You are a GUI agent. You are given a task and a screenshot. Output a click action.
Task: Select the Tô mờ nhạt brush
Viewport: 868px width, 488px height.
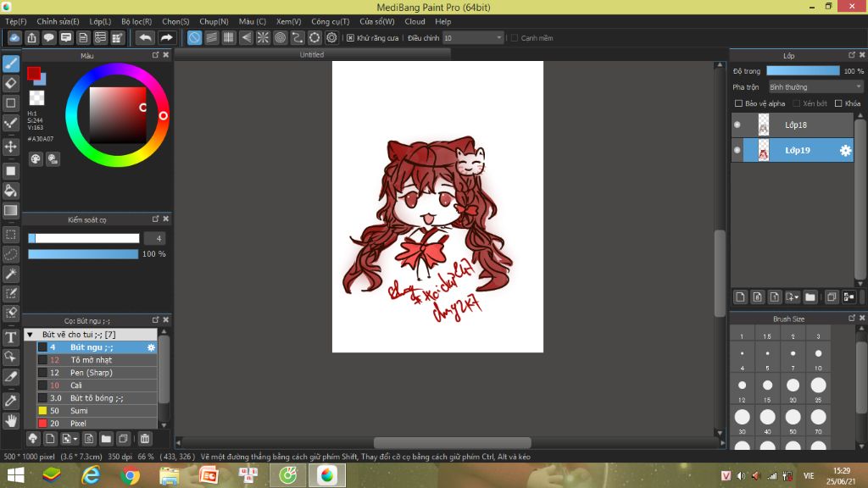pos(97,359)
